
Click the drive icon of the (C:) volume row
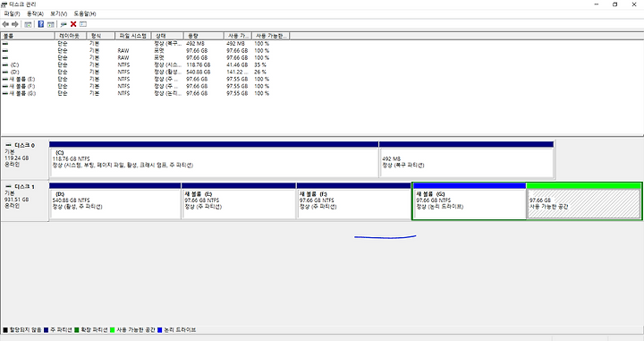5,65
